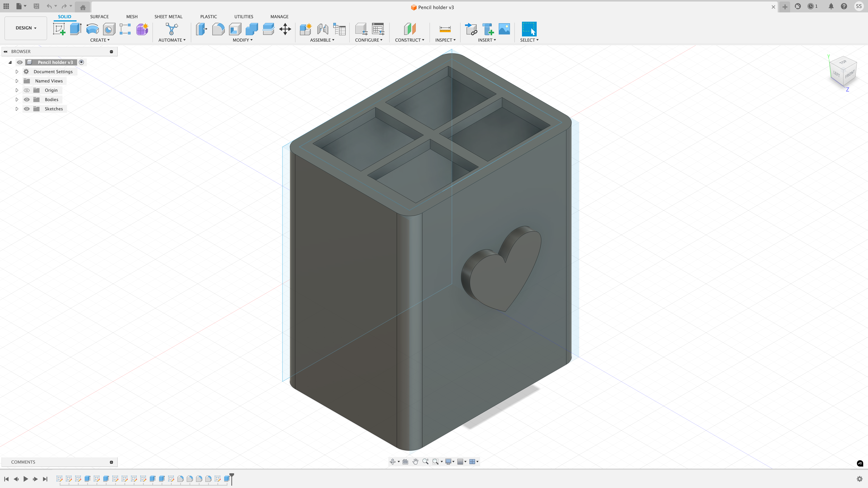Viewport: 868px width, 488px height.
Task: Select the Shell tool icon
Action: pos(235,29)
